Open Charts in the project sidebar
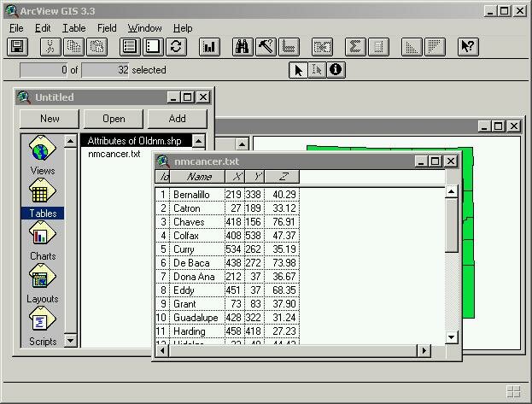The height and width of the screenshot is (404, 532). click(43, 241)
